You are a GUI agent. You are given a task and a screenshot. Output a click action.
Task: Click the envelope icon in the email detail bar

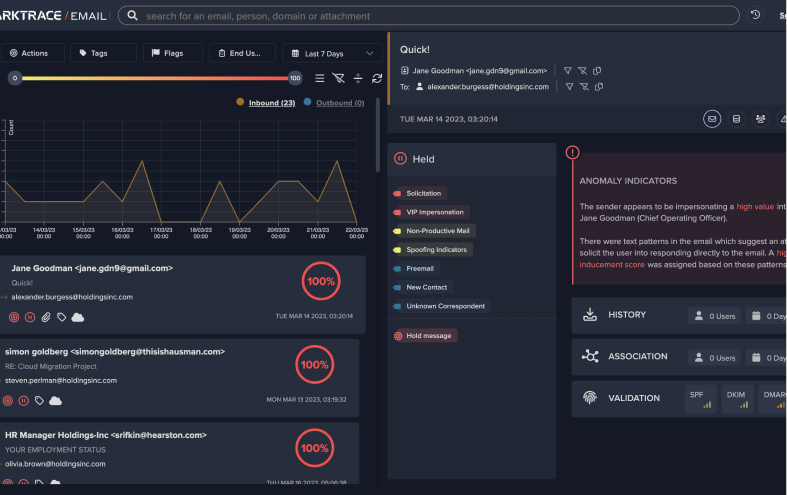pos(712,119)
